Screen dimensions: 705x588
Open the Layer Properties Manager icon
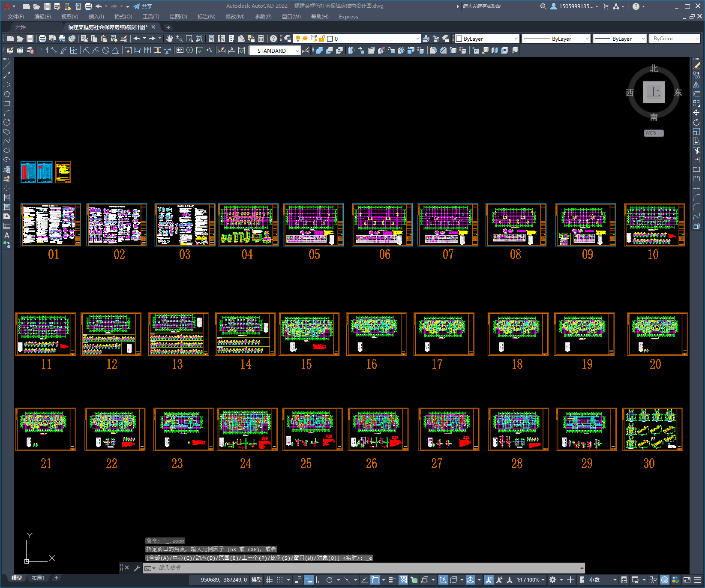click(288, 39)
